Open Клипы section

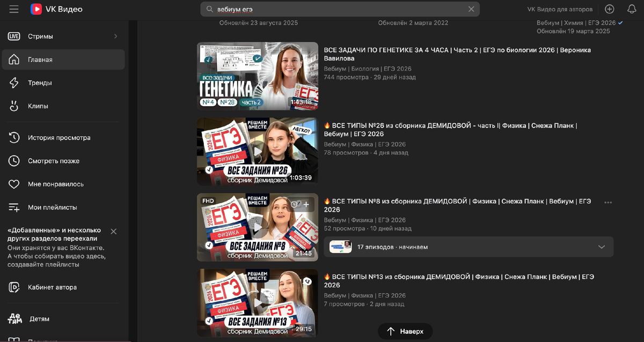pyautogui.click(x=63, y=106)
